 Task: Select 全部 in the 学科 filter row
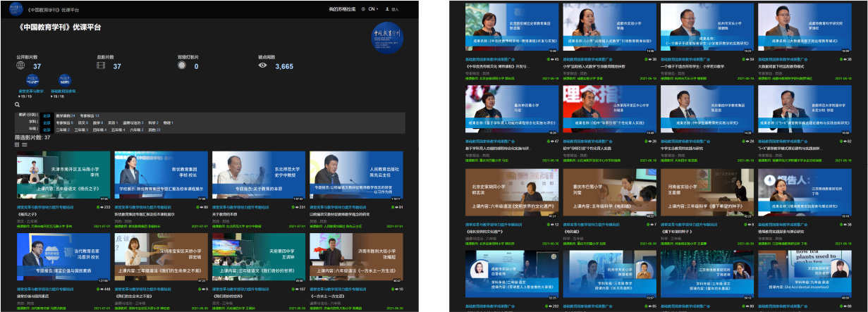(47, 122)
